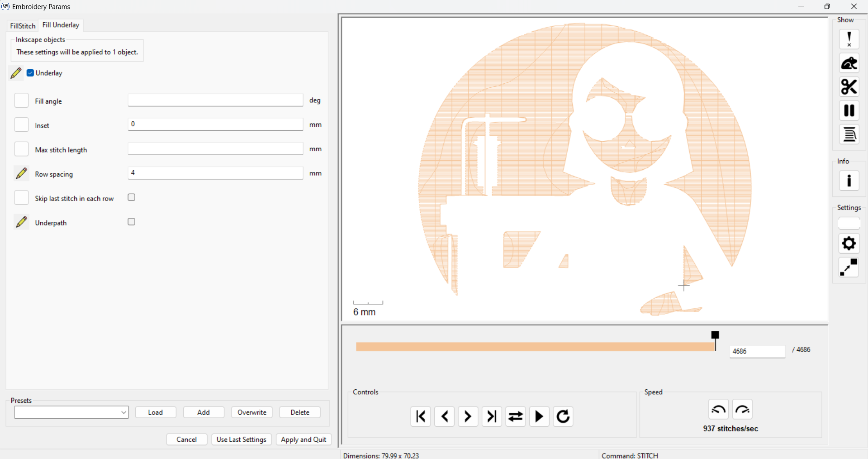The image size is (868, 459).
Task: Play the stitch simulation
Action: (x=539, y=416)
